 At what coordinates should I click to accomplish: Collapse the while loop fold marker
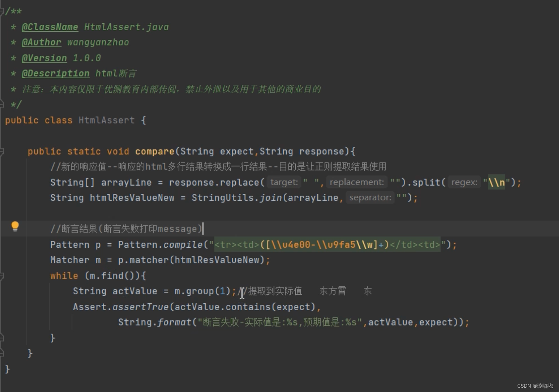tap(1, 276)
